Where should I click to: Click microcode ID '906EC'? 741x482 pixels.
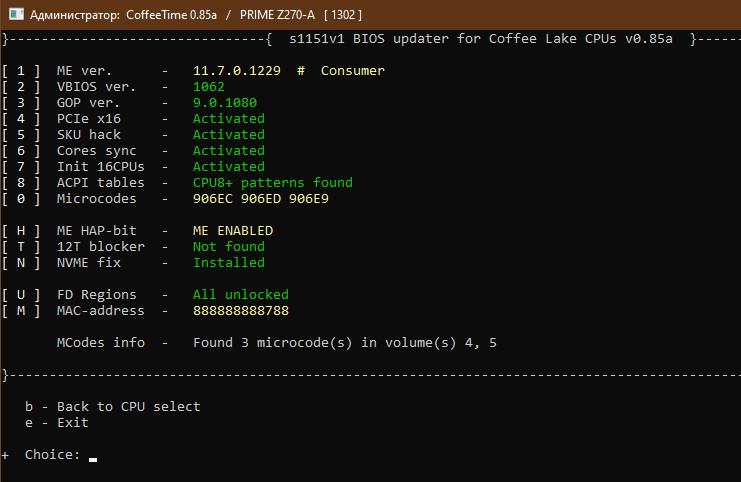[213, 198]
